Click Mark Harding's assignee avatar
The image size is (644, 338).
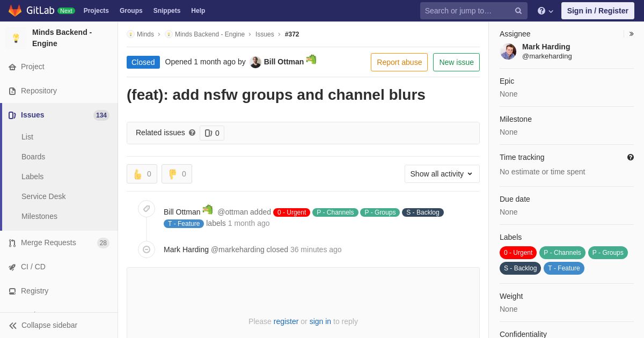[508, 52]
